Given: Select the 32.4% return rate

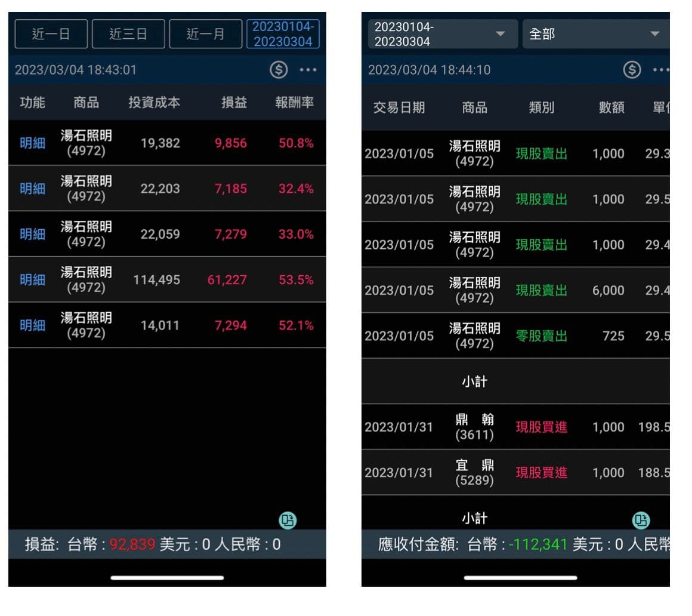Looking at the screenshot, I should (296, 189).
